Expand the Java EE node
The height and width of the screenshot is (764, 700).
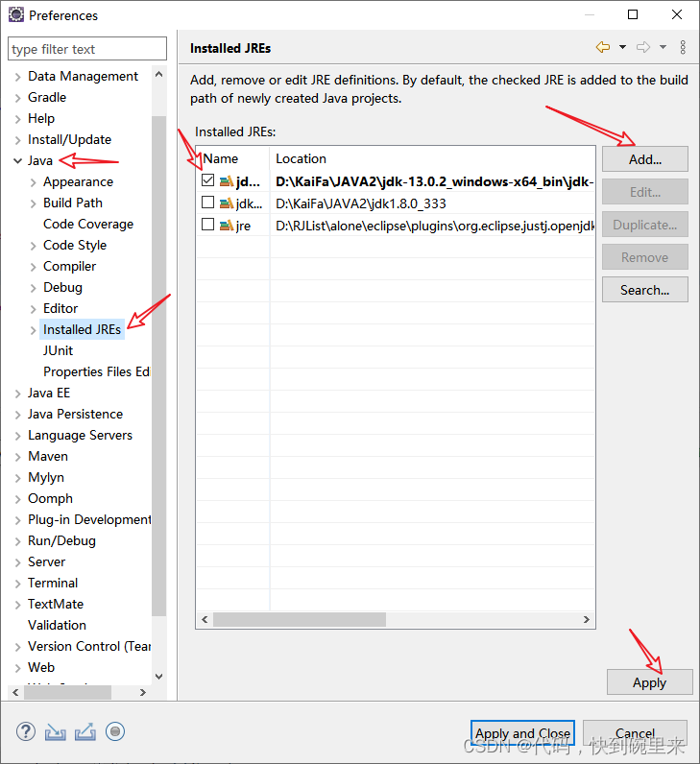[x=17, y=394]
